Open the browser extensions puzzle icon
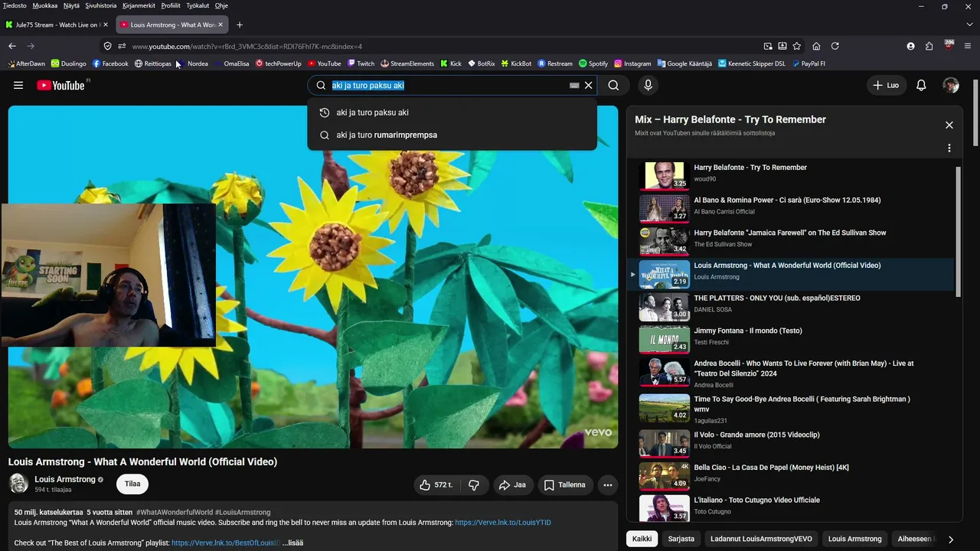 929,46
